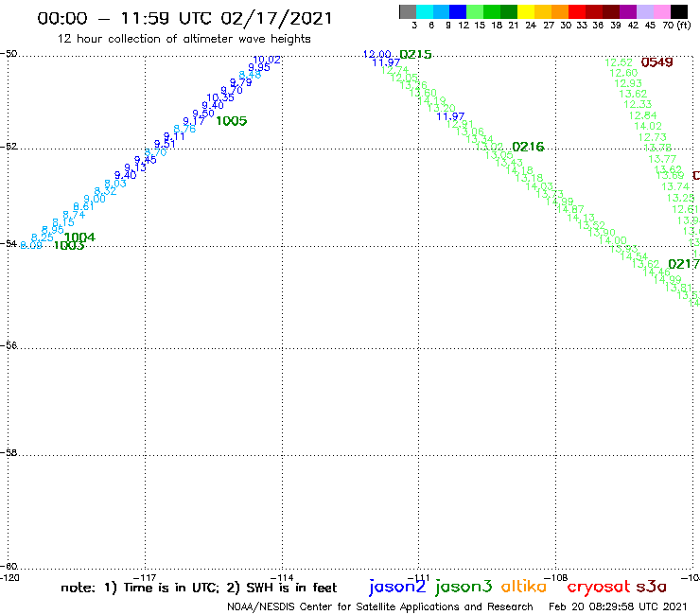700x615 pixels.
Task: Click the wave height value 13.06
Action: coord(470,132)
